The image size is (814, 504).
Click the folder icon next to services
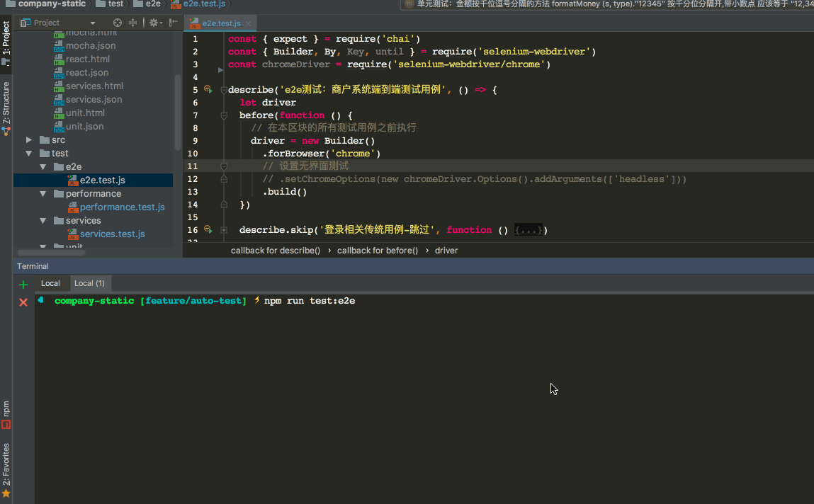pos(59,220)
